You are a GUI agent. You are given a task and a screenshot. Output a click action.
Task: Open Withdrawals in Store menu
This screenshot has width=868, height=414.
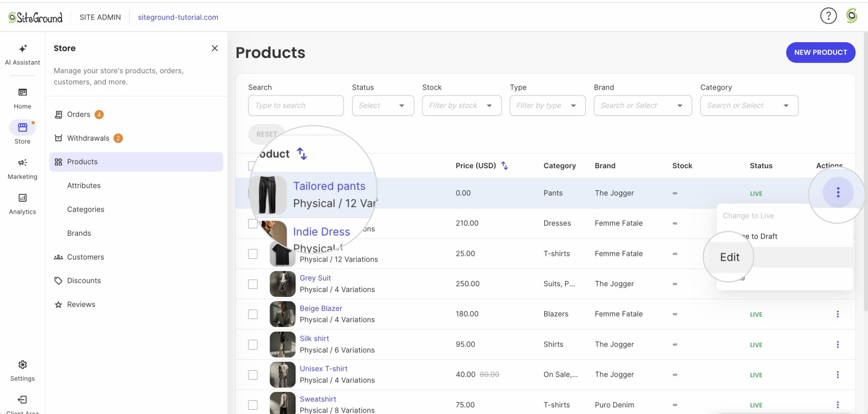coord(136,138)
